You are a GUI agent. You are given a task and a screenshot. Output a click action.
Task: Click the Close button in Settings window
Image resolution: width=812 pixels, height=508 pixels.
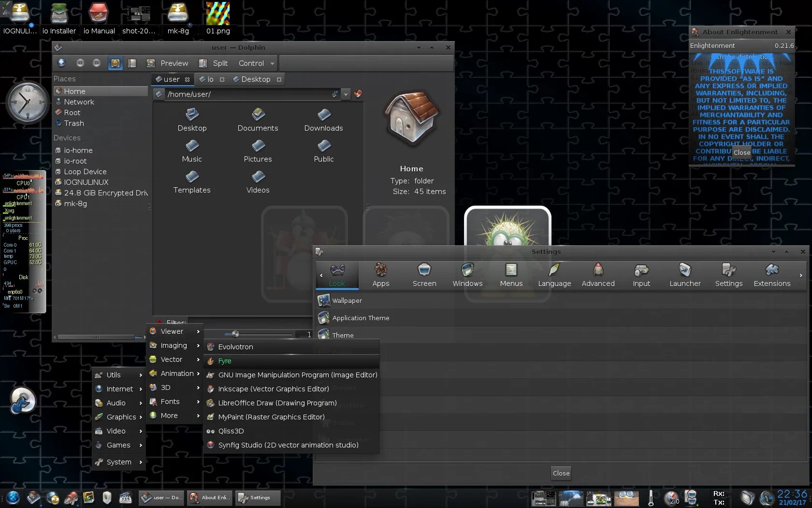[x=561, y=473]
